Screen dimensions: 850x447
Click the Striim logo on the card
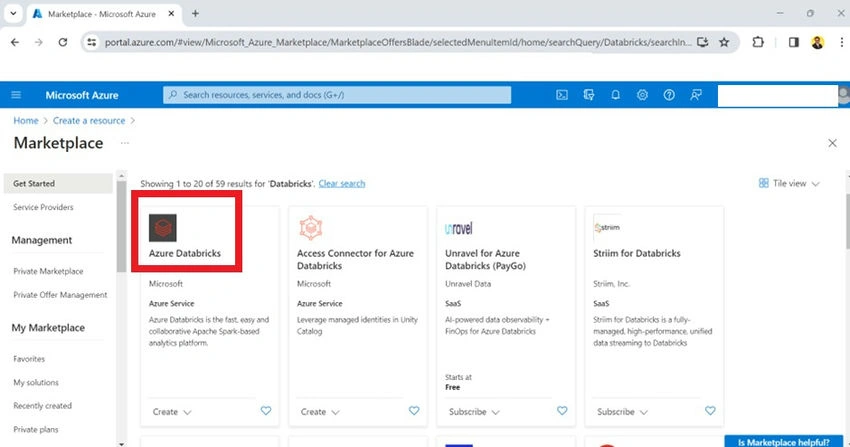607,228
